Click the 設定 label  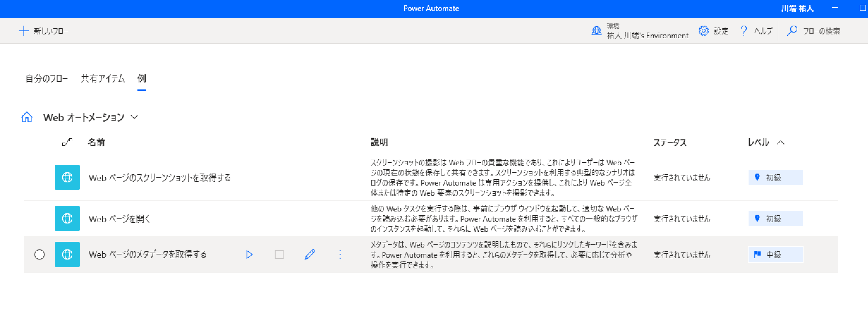tap(721, 31)
